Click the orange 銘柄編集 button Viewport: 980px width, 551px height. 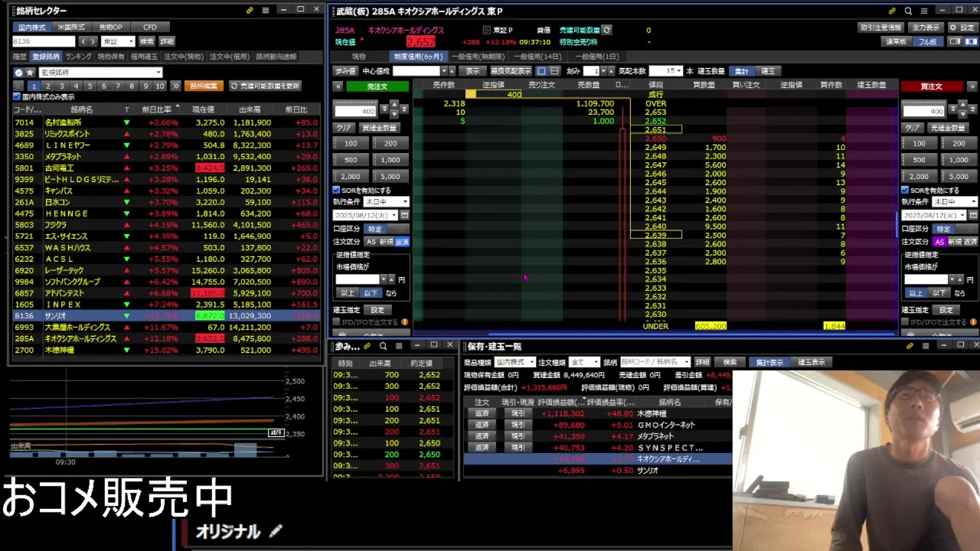(x=204, y=86)
